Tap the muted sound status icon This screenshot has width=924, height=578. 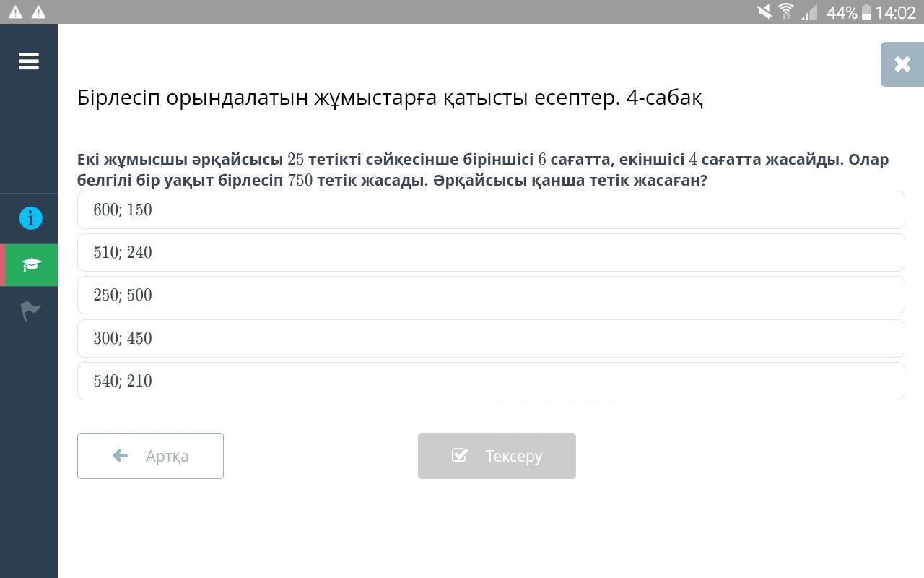[x=764, y=12]
